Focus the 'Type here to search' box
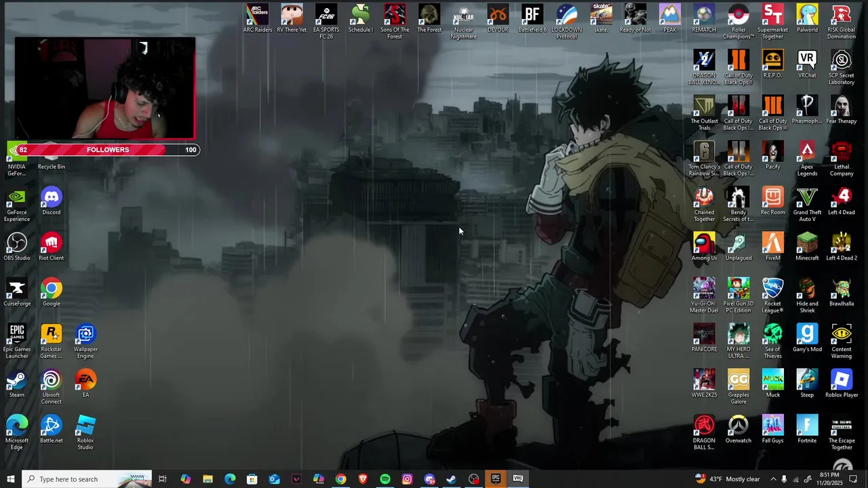This screenshot has width=868, height=488. pyautogui.click(x=87, y=479)
